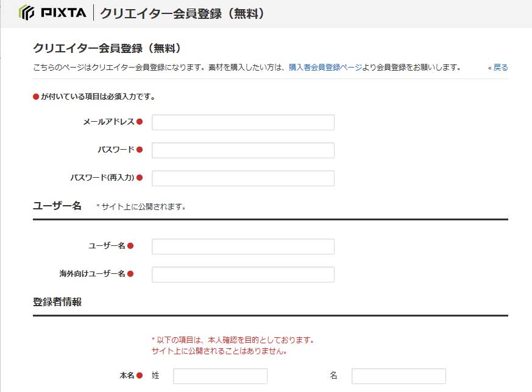Select the パスワード(再入力) input field
Screen dimensions: 532x392
(x=243, y=178)
